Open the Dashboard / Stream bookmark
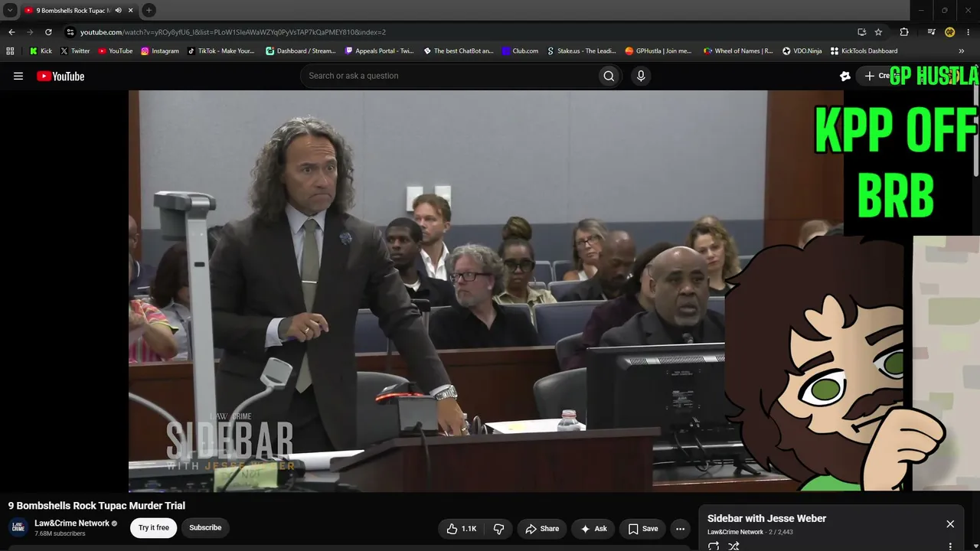 [x=300, y=51]
